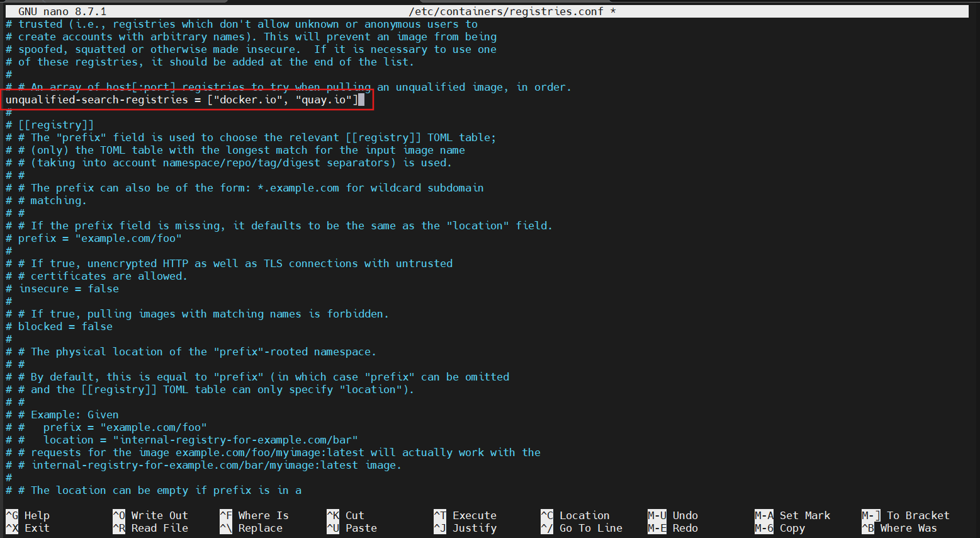Select the ^R Read File shortcut
The height and width of the screenshot is (538, 980).
coord(150,528)
